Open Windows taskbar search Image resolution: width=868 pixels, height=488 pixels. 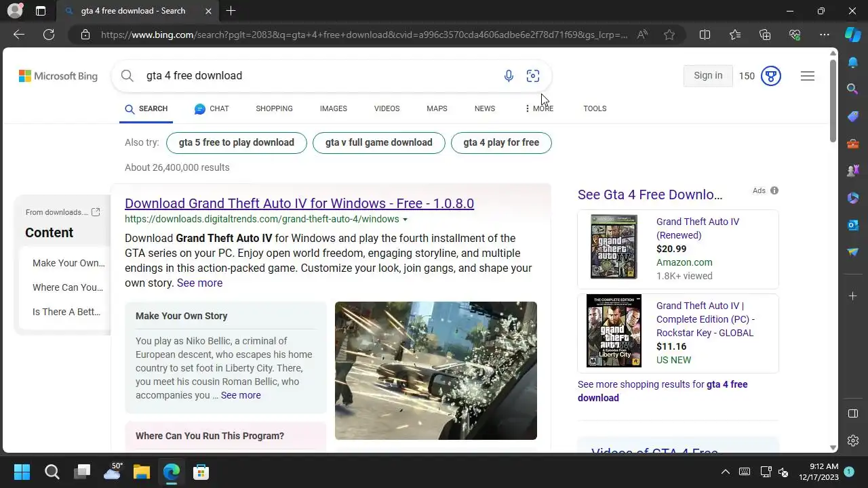click(52, 472)
